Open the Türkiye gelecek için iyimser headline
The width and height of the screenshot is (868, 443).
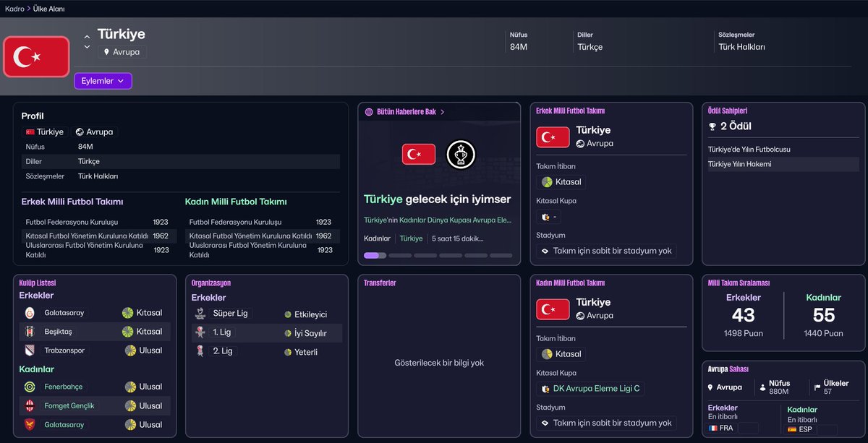[x=437, y=199]
